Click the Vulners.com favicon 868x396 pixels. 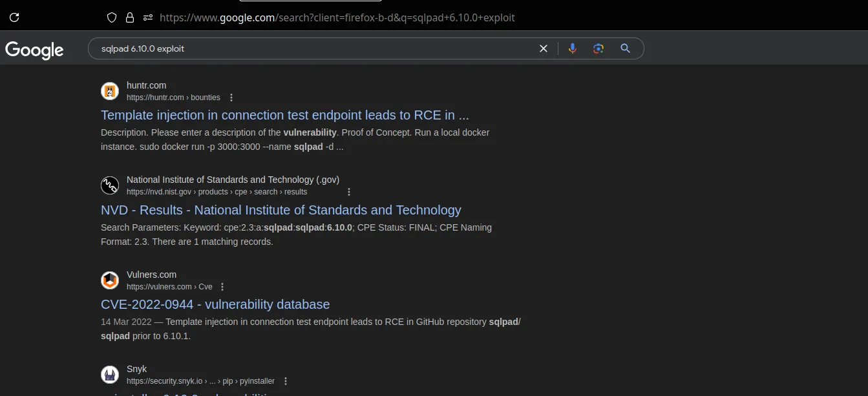110,280
